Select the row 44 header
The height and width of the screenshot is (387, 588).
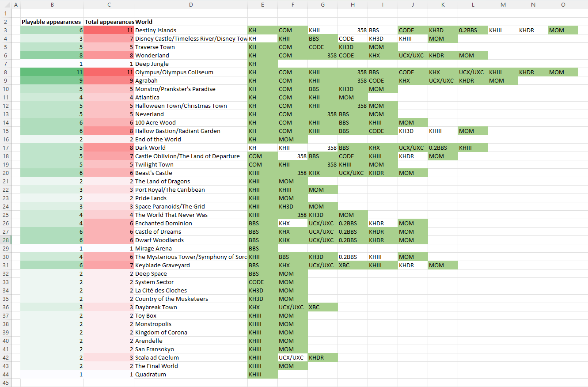click(5, 374)
